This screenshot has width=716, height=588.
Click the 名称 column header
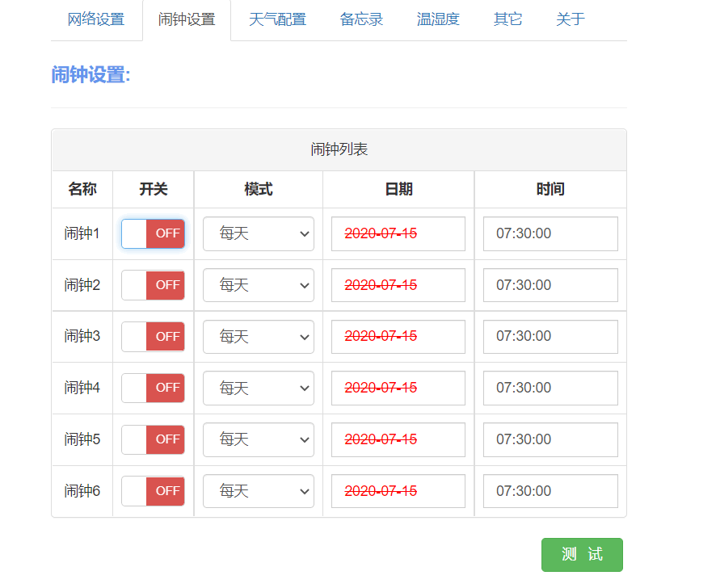coord(82,189)
